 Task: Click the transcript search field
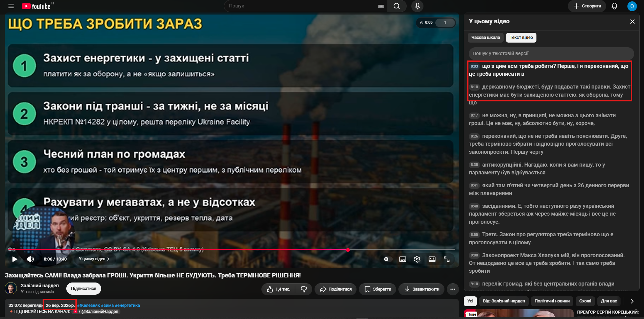point(551,53)
